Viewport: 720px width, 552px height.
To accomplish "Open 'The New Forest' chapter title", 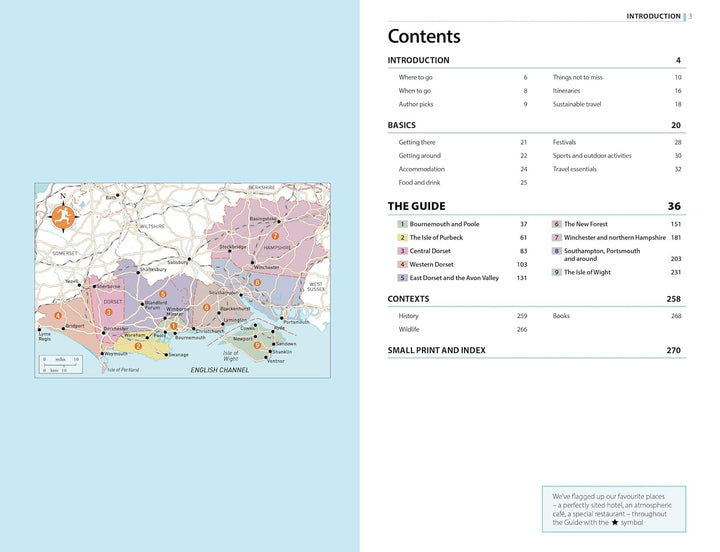I will pyautogui.click(x=585, y=224).
